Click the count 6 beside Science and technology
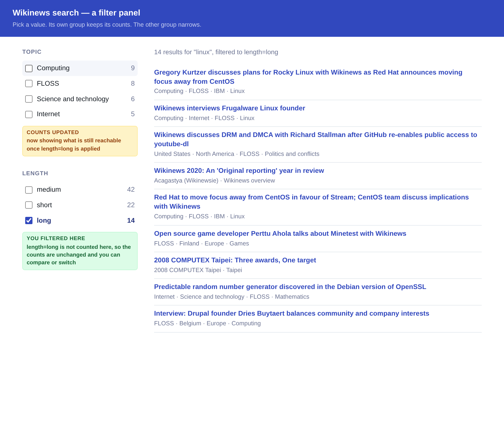Image resolution: width=504 pixels, height=426 pixels. (x=133, y=99)
